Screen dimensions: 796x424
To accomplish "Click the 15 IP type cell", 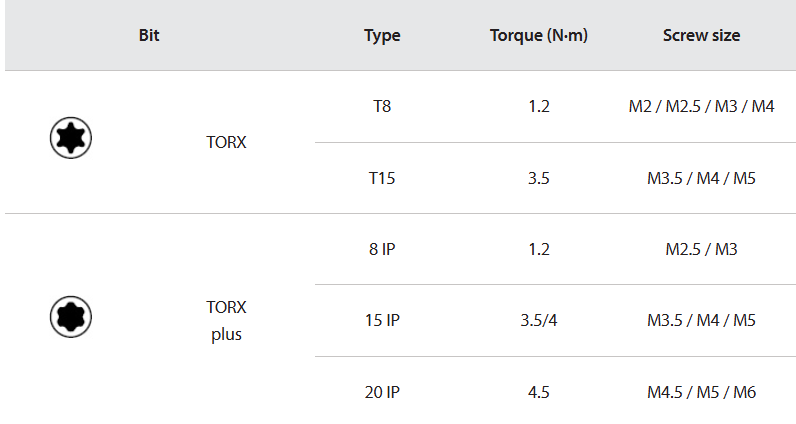I will [x=382, y=320].
